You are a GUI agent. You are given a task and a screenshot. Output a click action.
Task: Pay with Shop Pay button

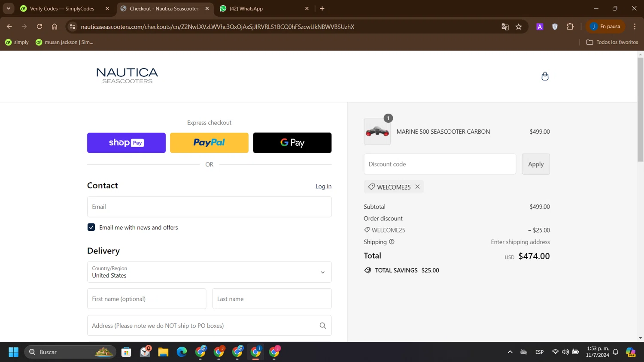(126, 143)
